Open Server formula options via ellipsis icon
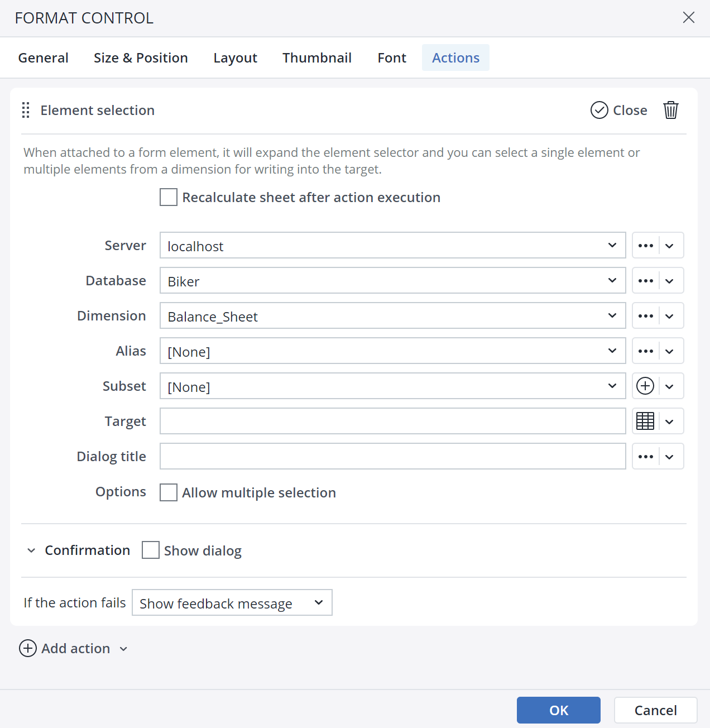The height and width of the screenshot is (728, 710). pos(646,245)
